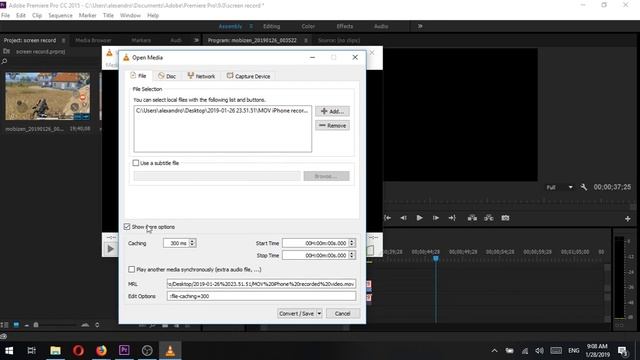Open the Assembly workspace menu icon
This screenshot has width=640, height=360.
pyautogui.click(x=251, y=26)
